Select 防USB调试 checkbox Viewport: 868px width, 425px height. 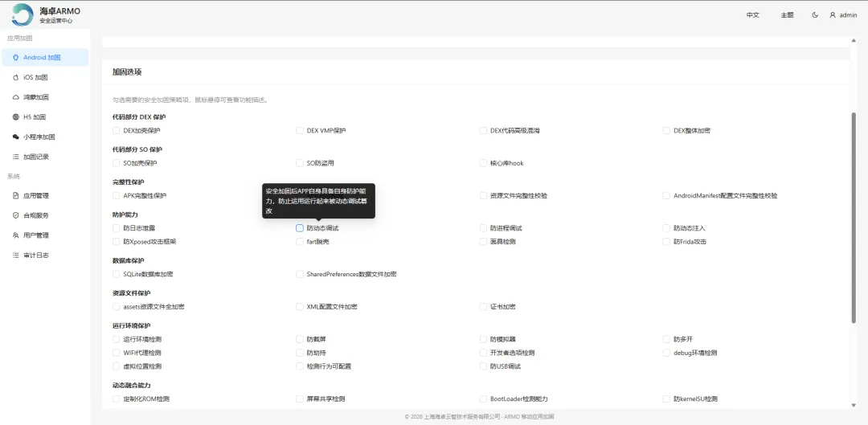(x=483, y=366)
